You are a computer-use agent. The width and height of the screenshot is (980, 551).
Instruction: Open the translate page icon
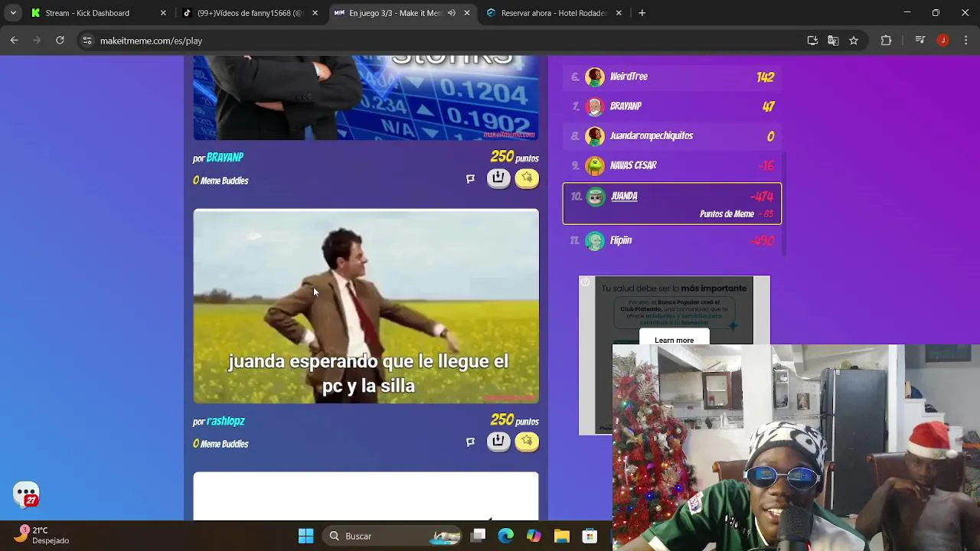click(833, 41)
